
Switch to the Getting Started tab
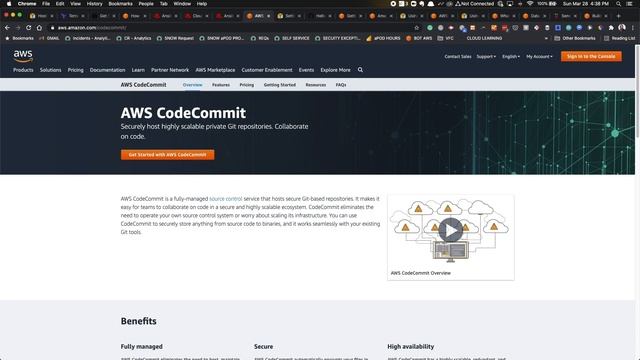280,85
